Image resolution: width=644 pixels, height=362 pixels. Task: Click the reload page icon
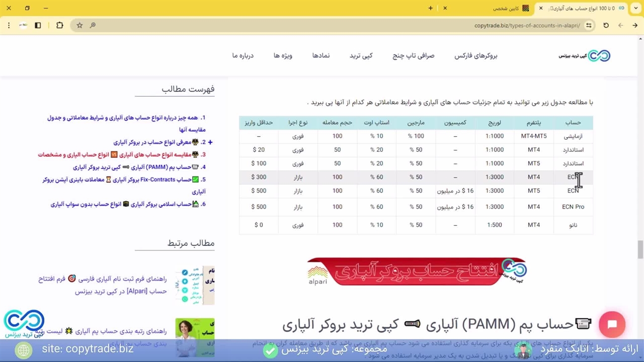(606, 25)
